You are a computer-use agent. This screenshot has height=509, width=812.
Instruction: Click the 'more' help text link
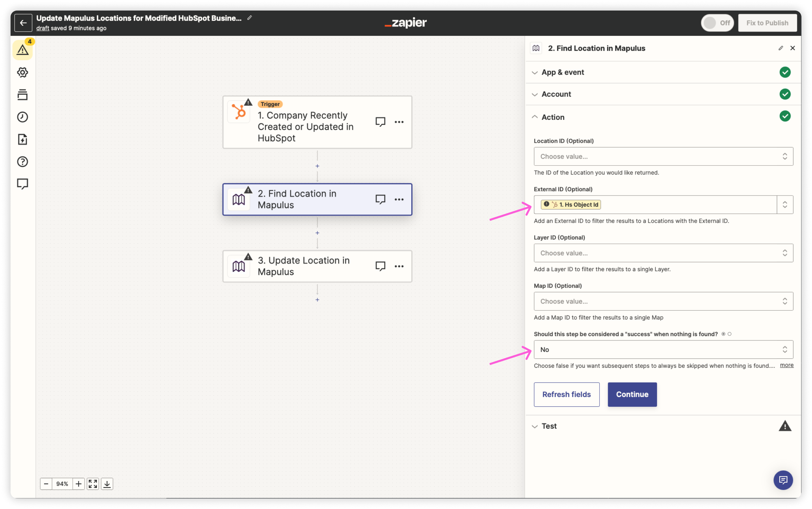pyautogui.click(x=786, y=365)
